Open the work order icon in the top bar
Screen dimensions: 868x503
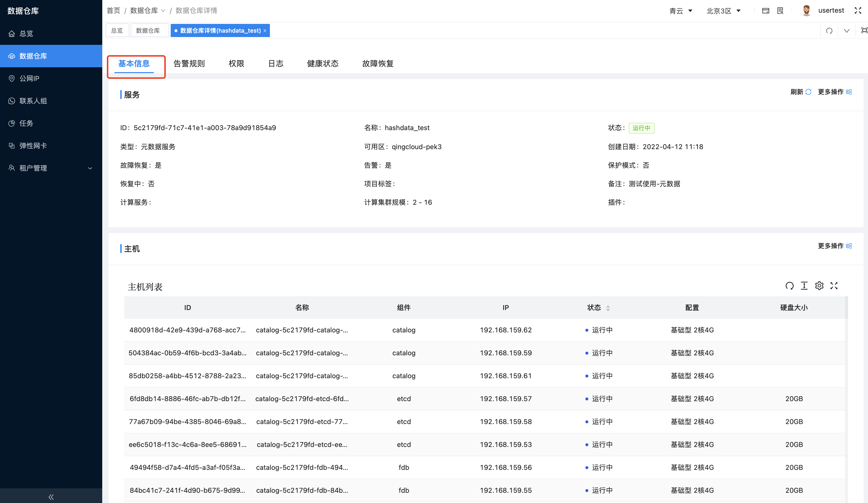[780, 11]
